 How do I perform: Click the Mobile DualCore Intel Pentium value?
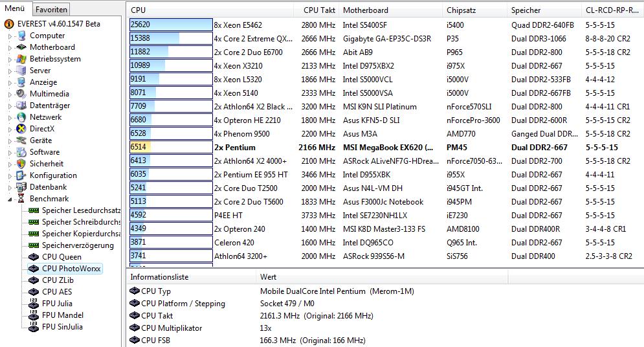[x=337, y=291]
